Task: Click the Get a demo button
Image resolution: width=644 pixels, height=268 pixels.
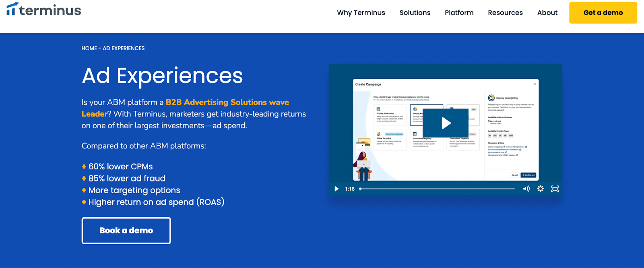Action: tap(603, 12)
